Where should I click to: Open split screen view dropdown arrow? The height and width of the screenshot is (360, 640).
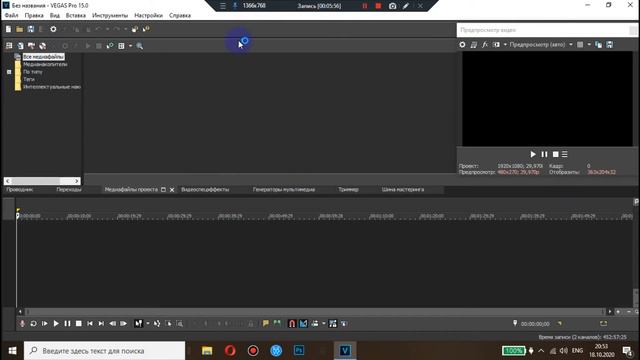(505, 45)
